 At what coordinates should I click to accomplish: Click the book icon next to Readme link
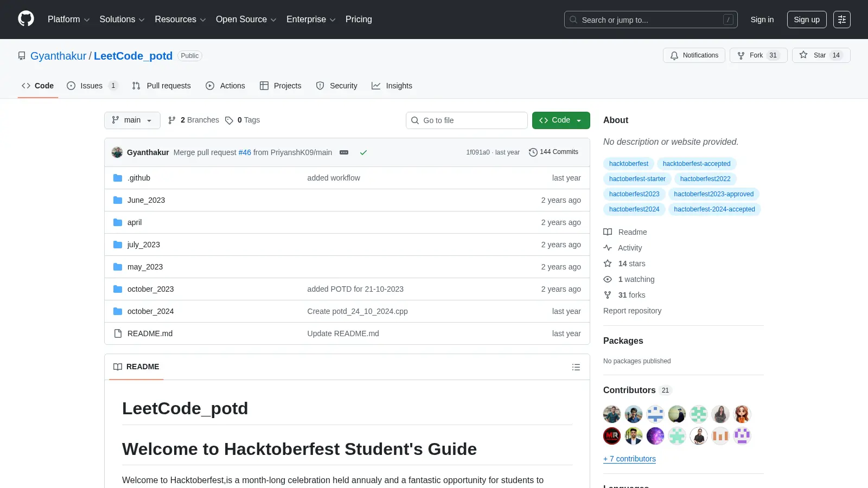608,232
